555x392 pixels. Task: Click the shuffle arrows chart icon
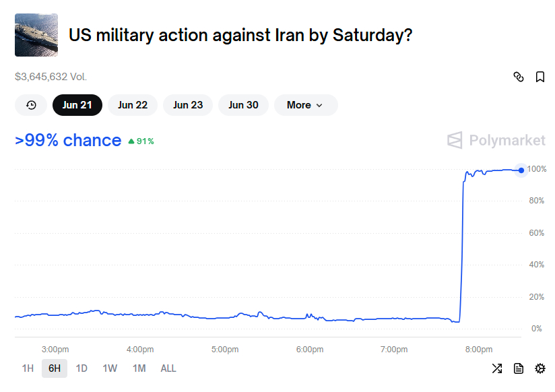(x=497, y=368)
